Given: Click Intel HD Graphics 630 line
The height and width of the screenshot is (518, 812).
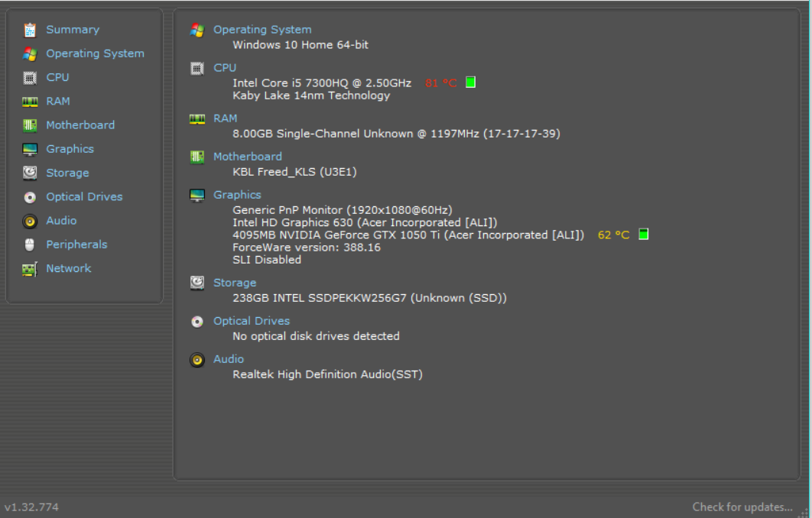Looking at the screenshot, I should 365,222.
